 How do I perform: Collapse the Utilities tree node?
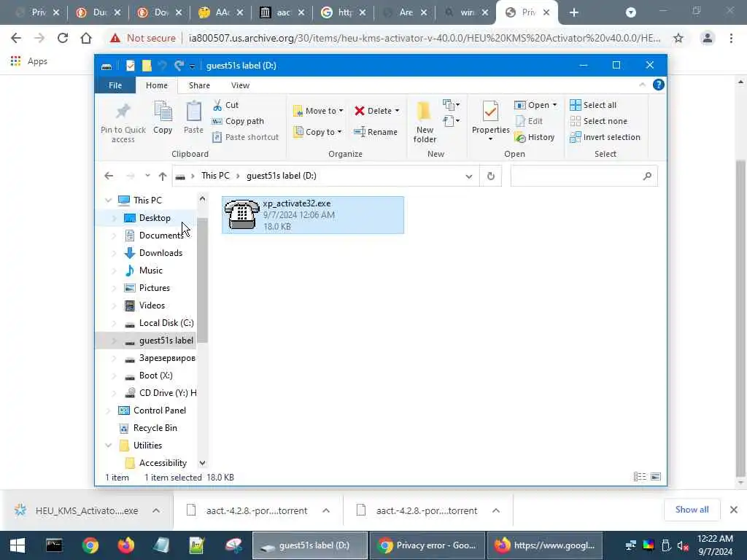[x=108, y=446]
